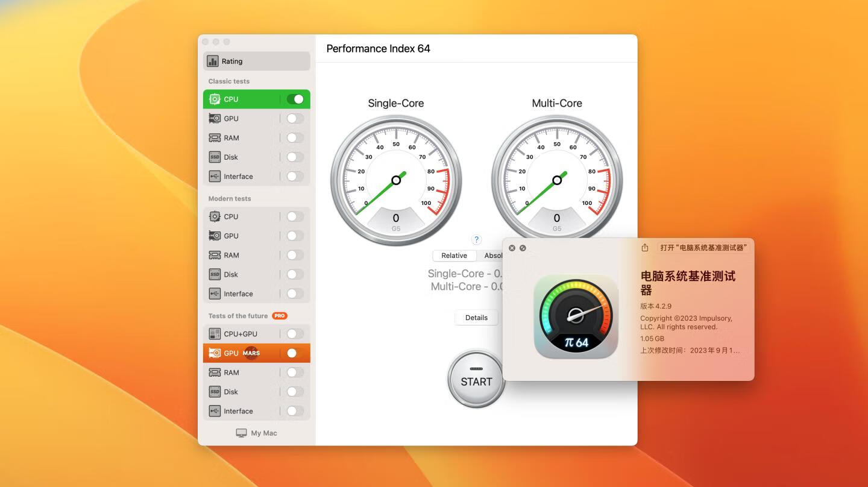
Task: Click the 1.05 GB size text
Action: coord(652,339)
